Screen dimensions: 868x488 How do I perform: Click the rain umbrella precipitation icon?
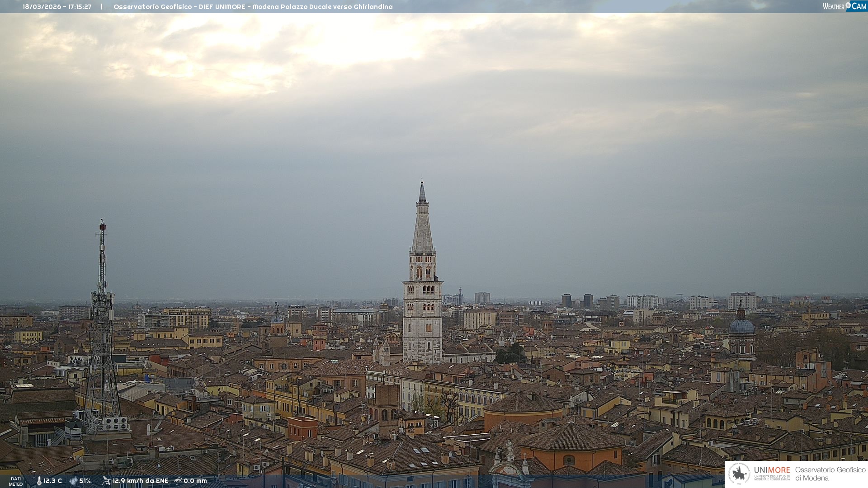(x=178, y=481)
